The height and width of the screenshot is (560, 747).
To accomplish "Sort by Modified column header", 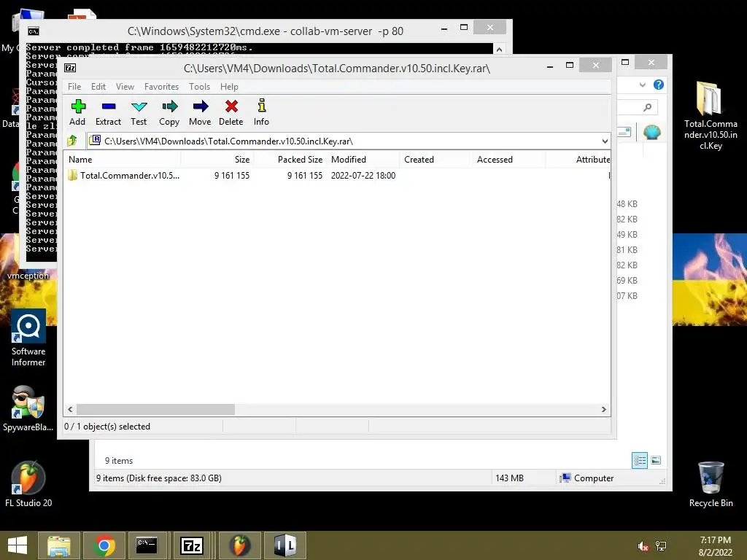I will point(363,160).
